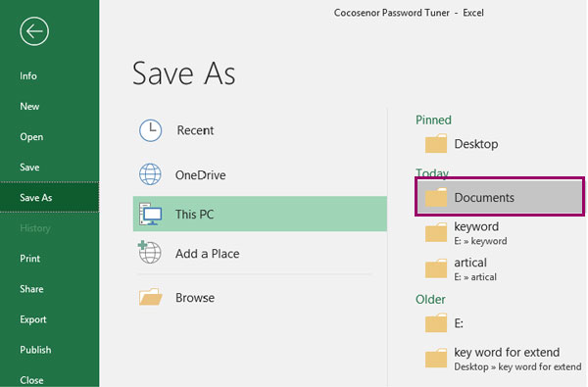Click the Documents folder icon
Image resolution: width=588 pixels, height=387 pixels.
tap(436, 197)
